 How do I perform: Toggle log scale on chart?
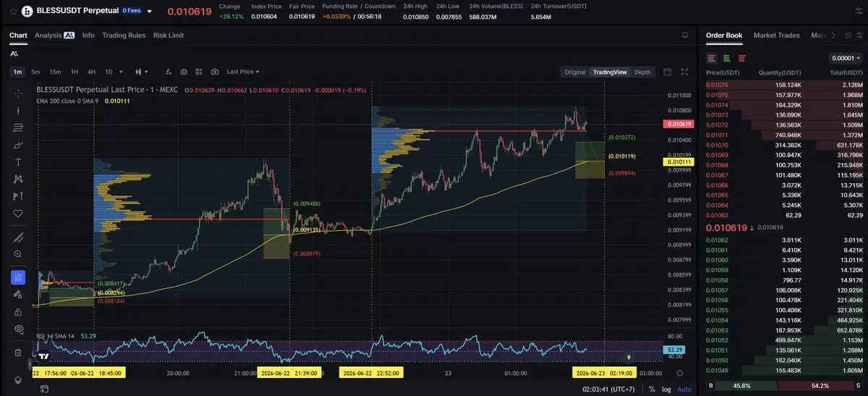click(x=665, y=389)
